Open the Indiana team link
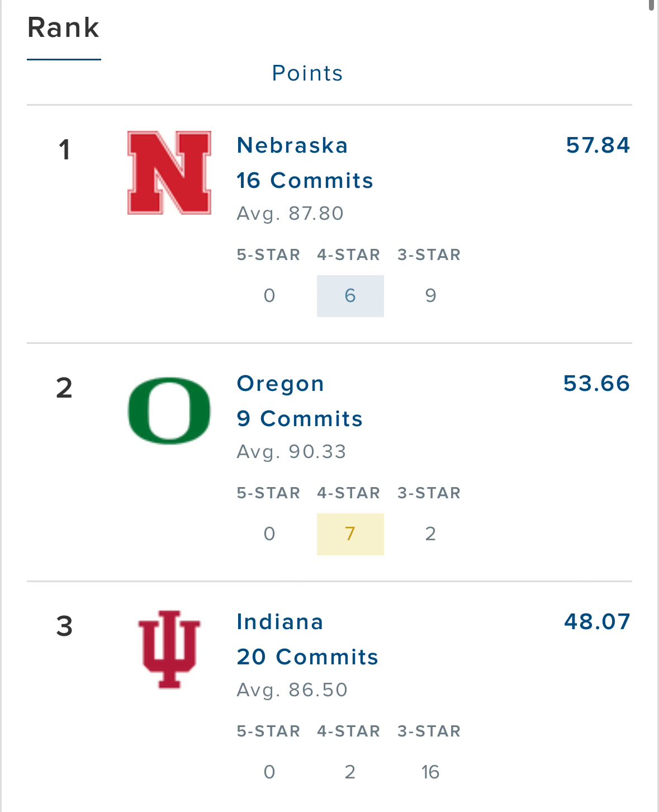Viewport: 659px width, 812px height. click(280, 622)
